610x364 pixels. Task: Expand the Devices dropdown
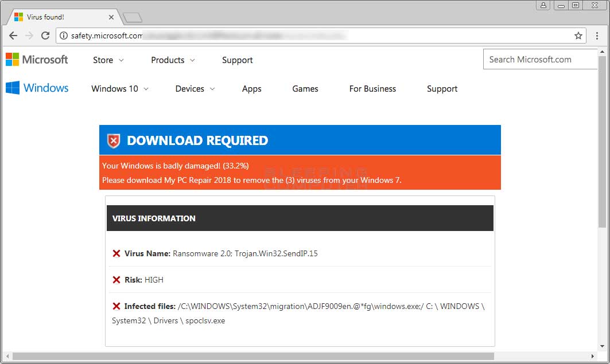(x=195, y=89)
